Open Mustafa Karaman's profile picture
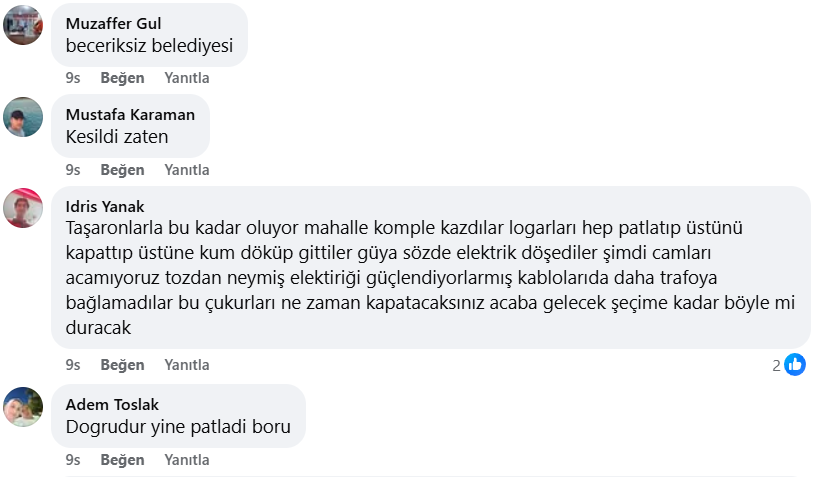 [x=23, y=117]
